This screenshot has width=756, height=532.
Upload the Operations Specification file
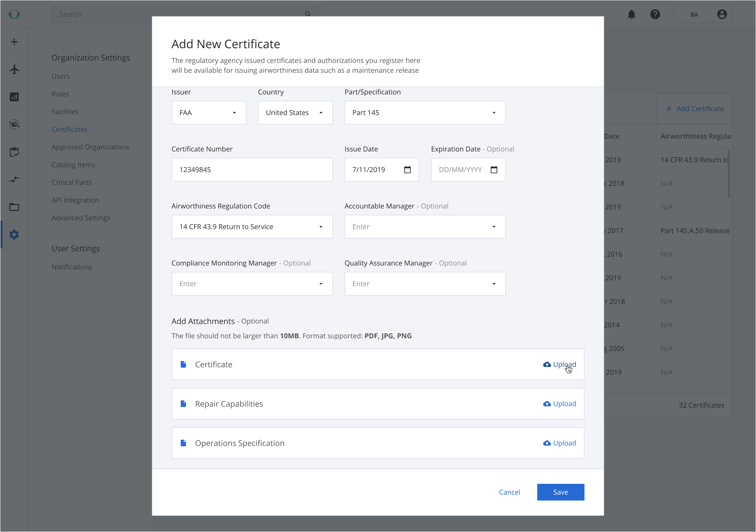(559, 443)
